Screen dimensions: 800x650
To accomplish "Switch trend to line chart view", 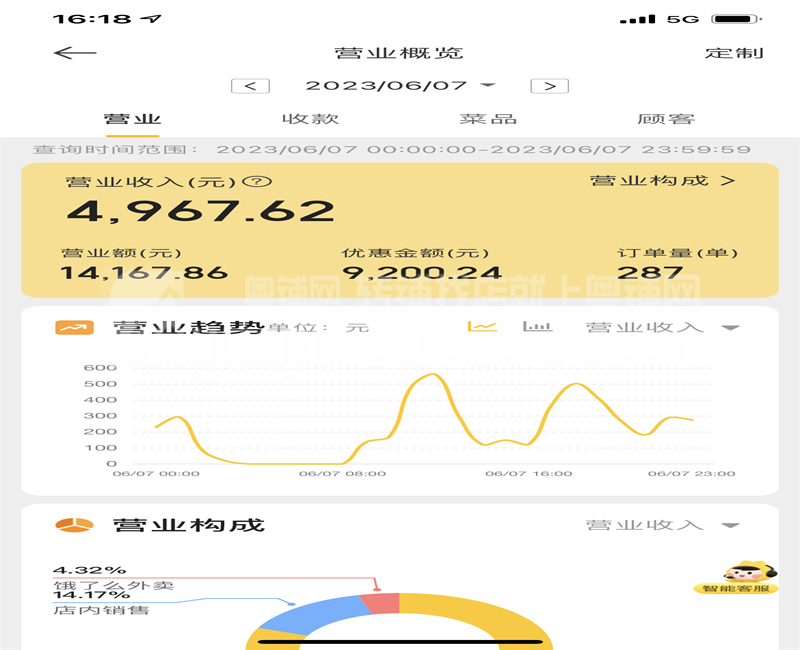I will (x=483, y=327).
